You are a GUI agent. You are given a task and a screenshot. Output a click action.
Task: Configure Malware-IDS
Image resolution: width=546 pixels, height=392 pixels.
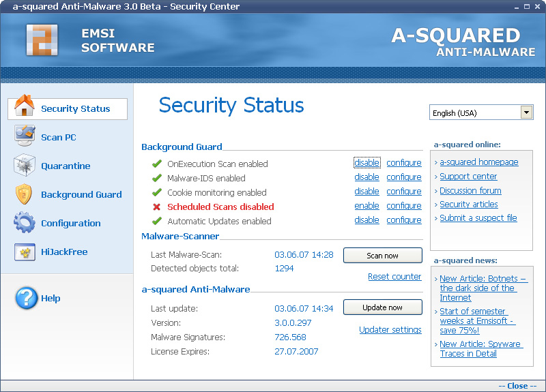[404, 177]
